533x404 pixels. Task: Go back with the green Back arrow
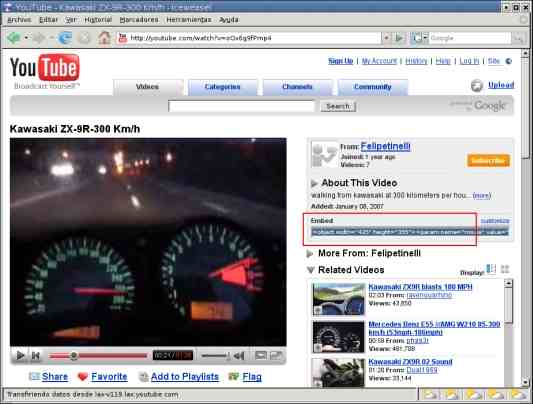[14, 38]
